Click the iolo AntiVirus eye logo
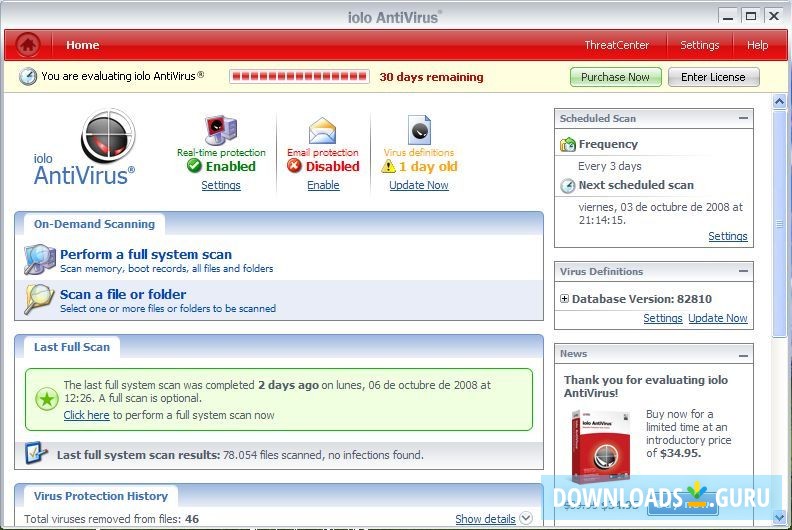The width and height of the screenshot is (792, 530). (x=108, y=135)
